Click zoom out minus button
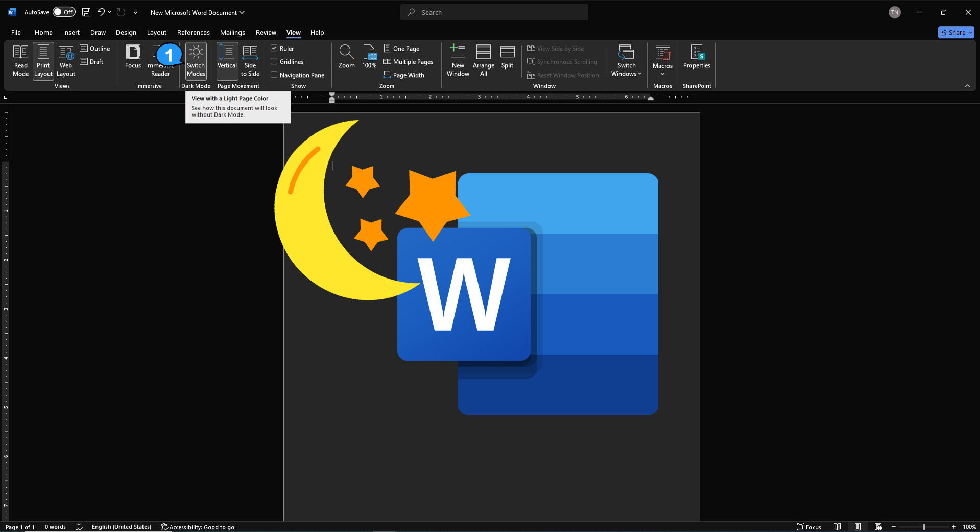Screen dimensions: 980x532 point(893,527)
